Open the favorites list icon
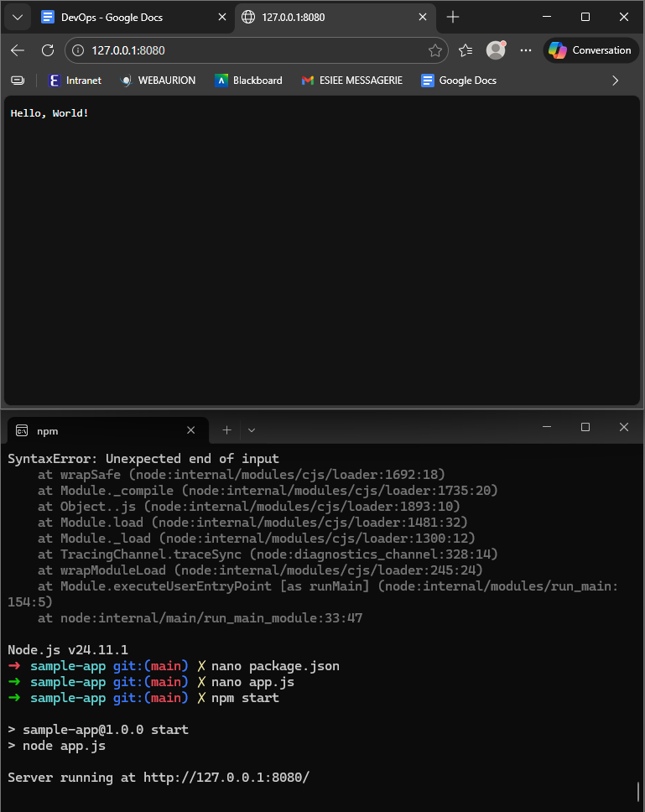Image resolution: width=645 pixels, height=812 pixels. coord(466,50)
